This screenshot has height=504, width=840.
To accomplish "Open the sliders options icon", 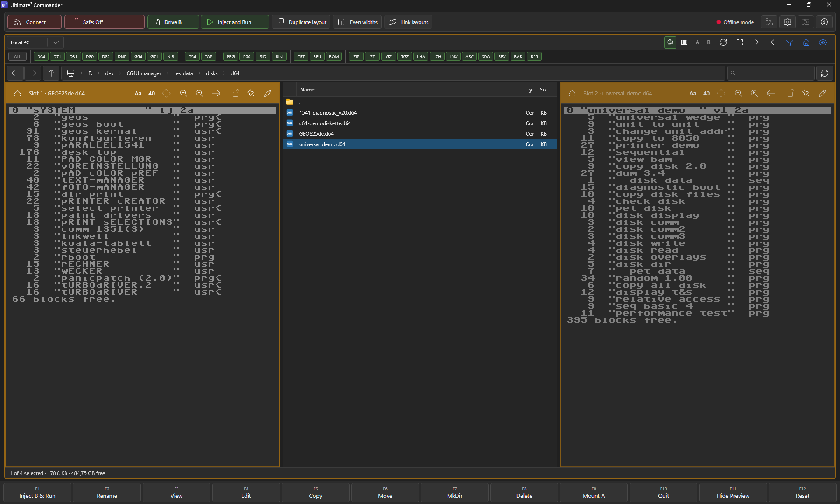I will coord(806,22).
